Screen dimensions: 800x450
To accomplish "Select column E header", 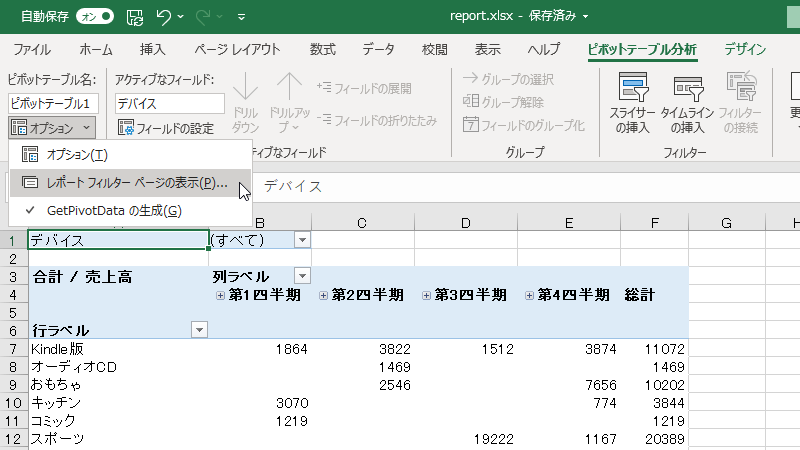I will click(x=569, y=223).
